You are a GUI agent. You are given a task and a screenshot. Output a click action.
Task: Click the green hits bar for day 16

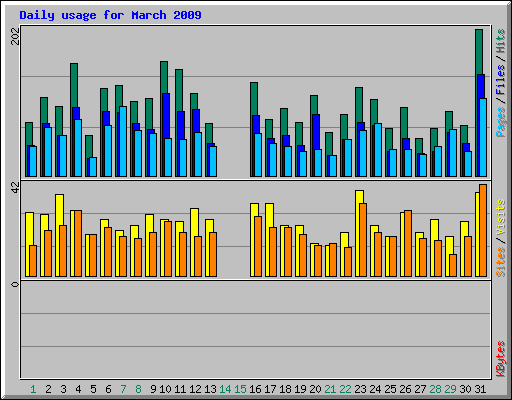coord(254,98)
